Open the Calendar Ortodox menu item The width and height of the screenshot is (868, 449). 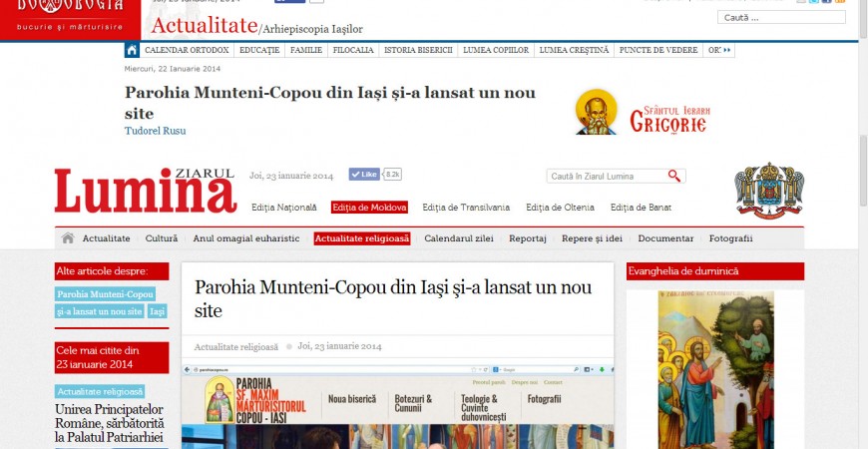[187, 50]
